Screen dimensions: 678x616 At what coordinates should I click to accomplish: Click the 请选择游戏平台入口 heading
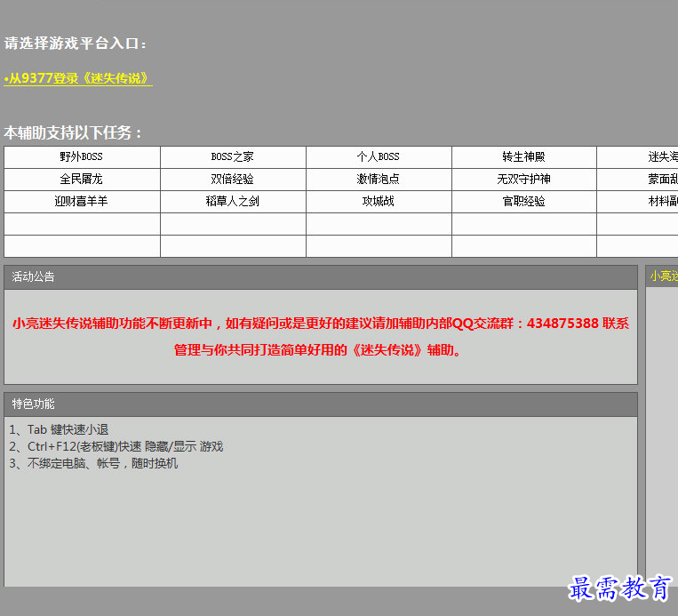76,44
